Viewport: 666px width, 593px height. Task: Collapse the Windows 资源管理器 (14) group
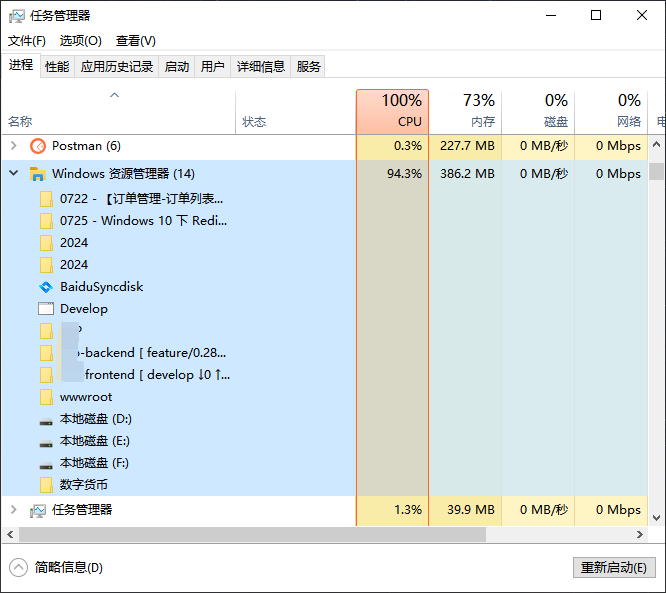[13, 174]
